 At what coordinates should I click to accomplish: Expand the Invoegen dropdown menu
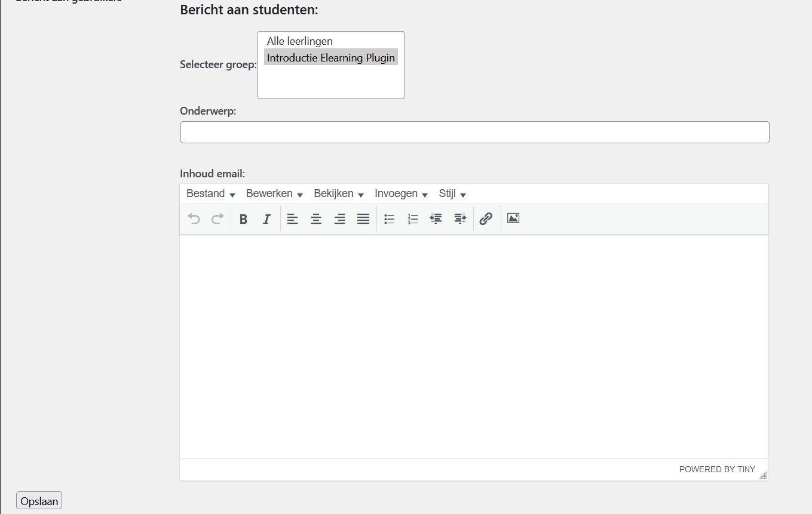coord(401,194)
